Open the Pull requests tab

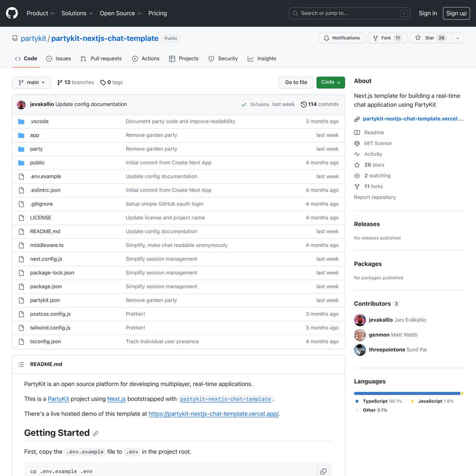pos(101,59)
